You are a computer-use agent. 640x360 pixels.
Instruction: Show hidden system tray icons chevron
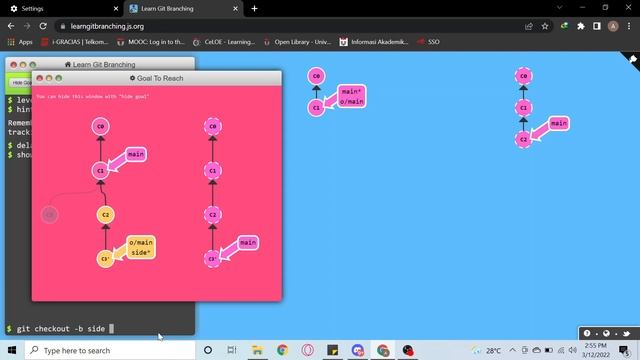512,350
